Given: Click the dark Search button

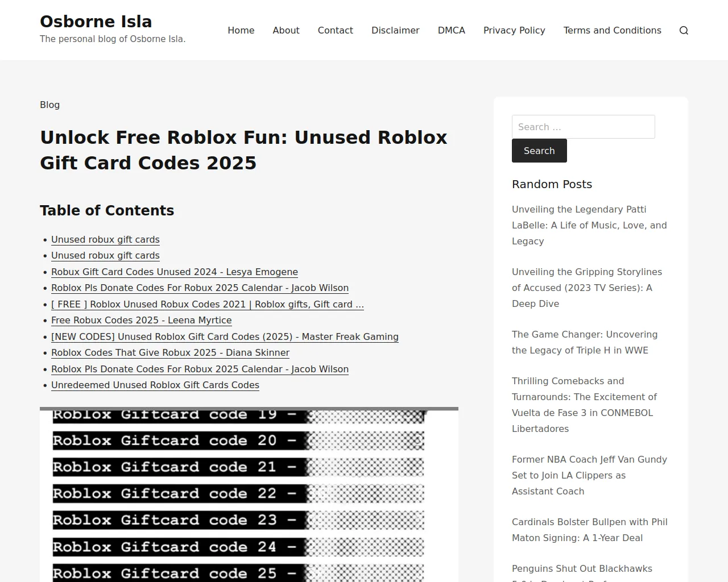Looking at the screenshot, I should tap(539, 151).
